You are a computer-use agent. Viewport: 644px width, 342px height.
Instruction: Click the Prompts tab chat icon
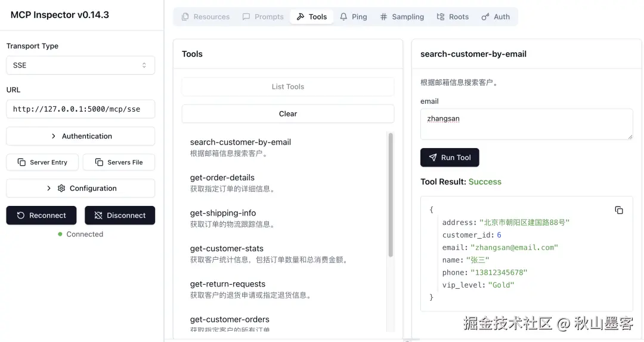246,17
